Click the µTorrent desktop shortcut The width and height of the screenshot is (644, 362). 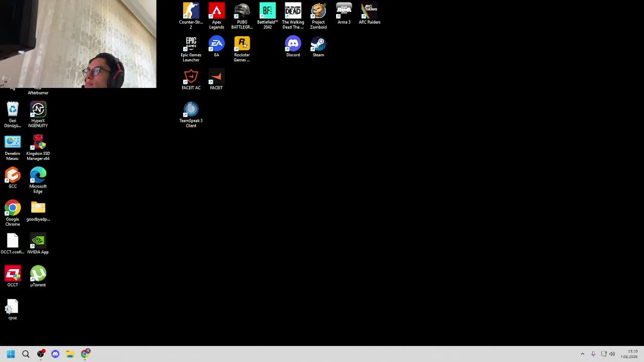tap(38, 277)
